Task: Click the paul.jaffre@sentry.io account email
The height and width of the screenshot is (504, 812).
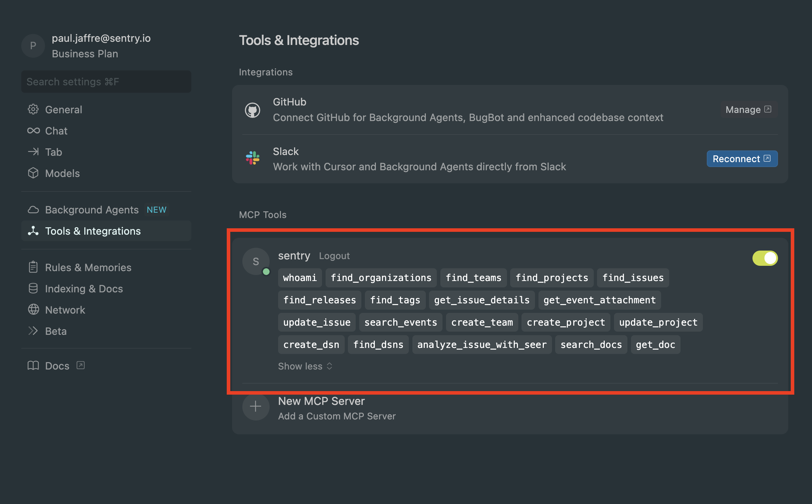Action: click(x=101, y=38)
